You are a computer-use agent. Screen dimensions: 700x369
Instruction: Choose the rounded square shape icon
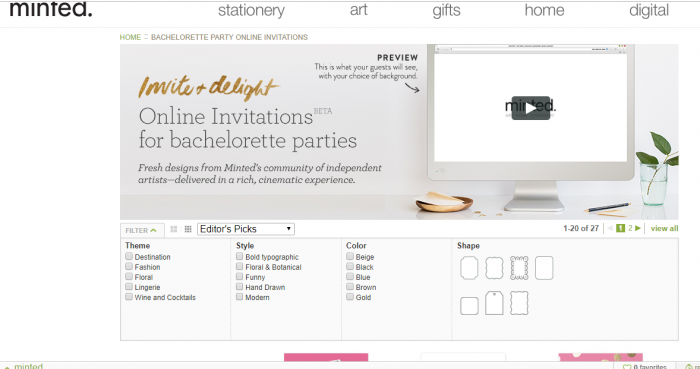click(469, 306)
